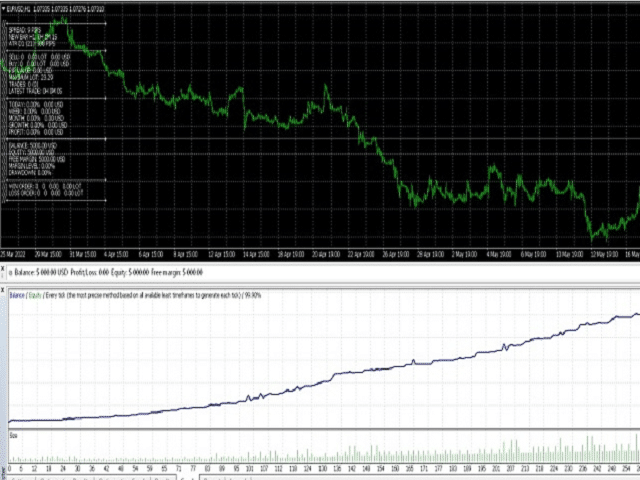640x480 pixels.
Task: Click the DRAWDOWN line in info panel
Action: point(30,173)
